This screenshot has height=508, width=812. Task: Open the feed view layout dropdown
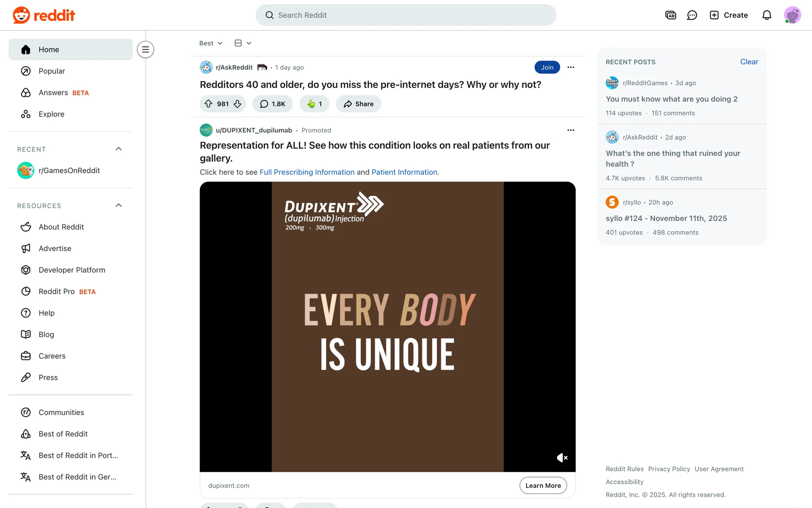tap(243, 43)
